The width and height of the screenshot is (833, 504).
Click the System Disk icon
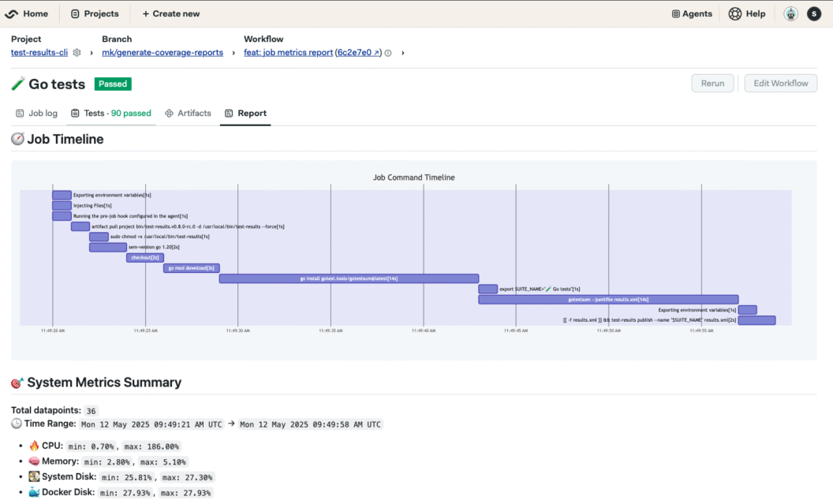(x=34, y=476)
